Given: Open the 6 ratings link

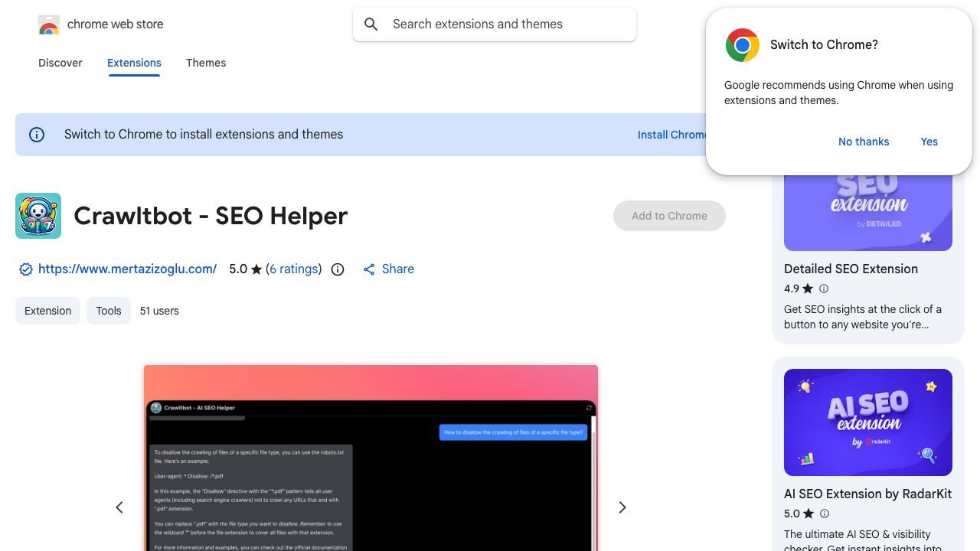Looking at the screenshot, I should tap(294, 269).
